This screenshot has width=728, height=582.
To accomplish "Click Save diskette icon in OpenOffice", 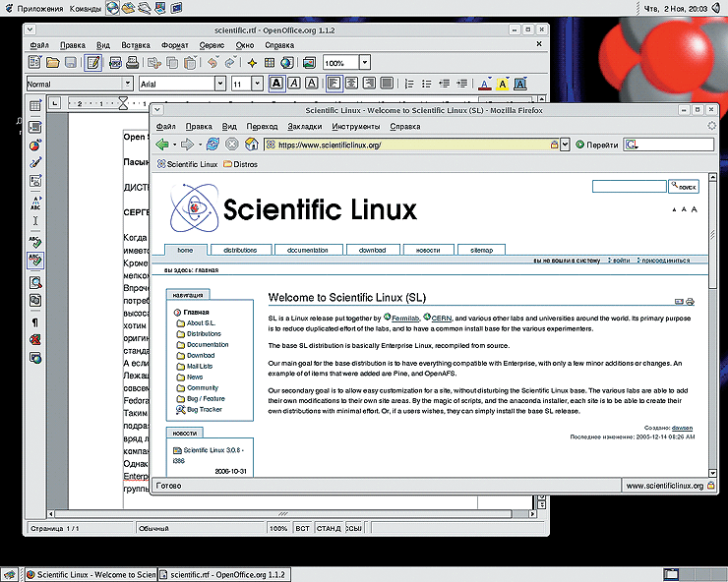I will [71, 62].
